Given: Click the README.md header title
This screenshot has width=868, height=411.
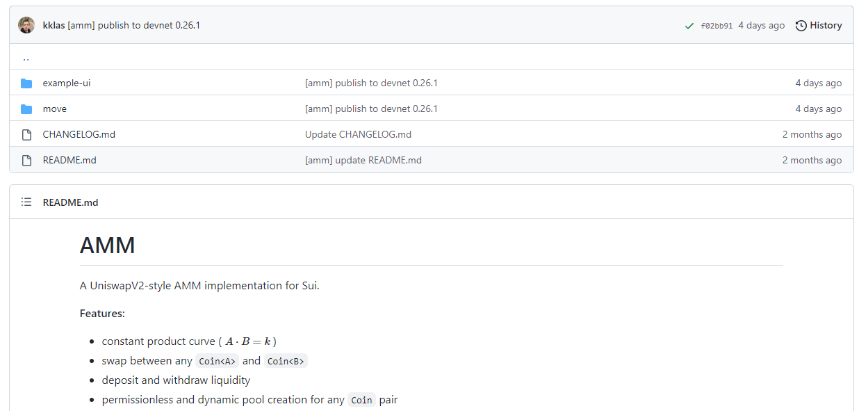Looking at the screenshot, I should coord(70,202).
